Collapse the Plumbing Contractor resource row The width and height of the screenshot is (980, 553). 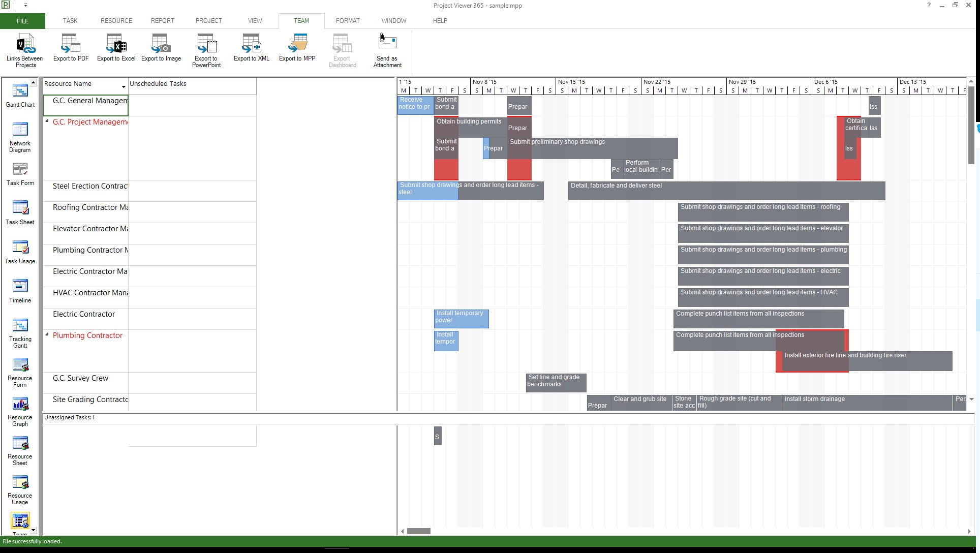47,334
